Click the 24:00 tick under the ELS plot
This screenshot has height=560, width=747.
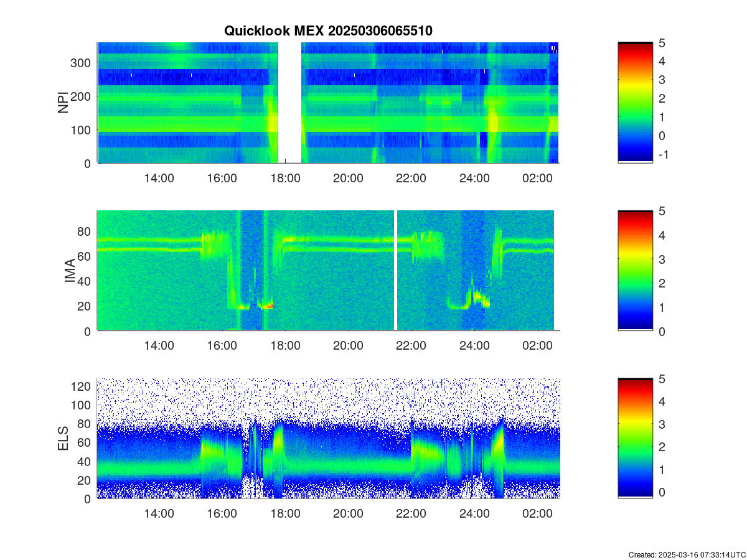click(x=474, y=514)
